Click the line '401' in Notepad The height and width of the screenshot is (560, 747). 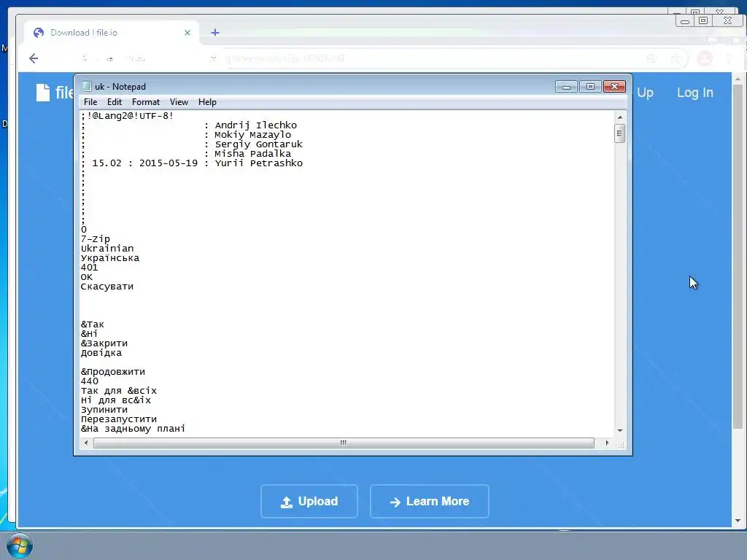89,268
